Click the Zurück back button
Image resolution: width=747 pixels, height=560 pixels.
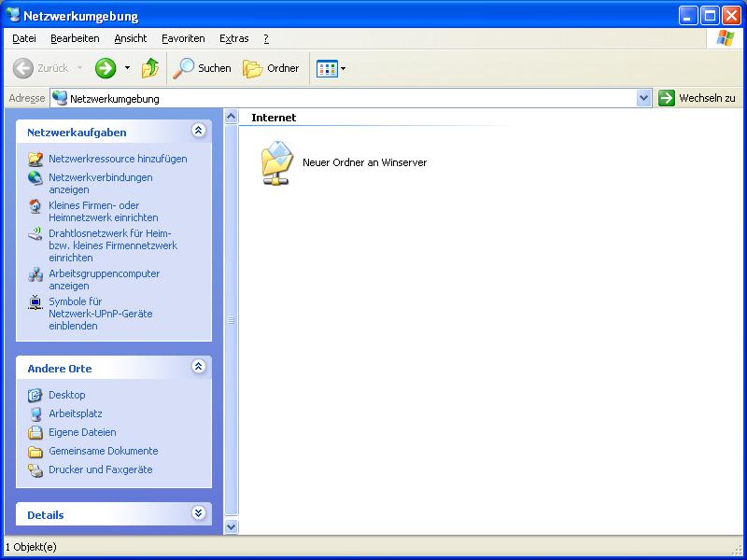(x=40, y=68)
